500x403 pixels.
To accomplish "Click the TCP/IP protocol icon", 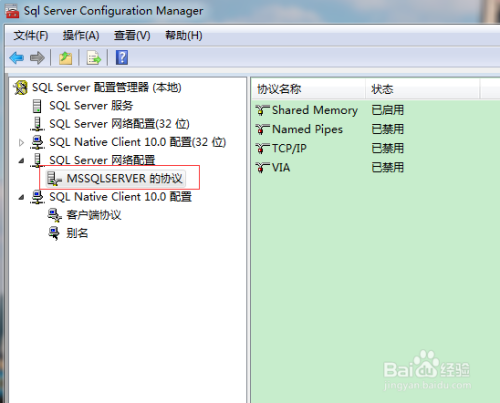I will click(263, 148).
